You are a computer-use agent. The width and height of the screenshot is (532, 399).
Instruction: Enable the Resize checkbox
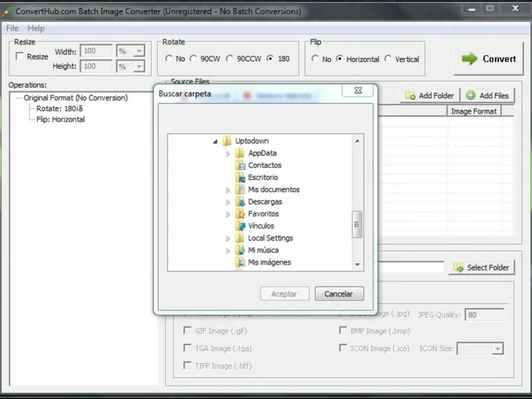(x=20, y=56)
